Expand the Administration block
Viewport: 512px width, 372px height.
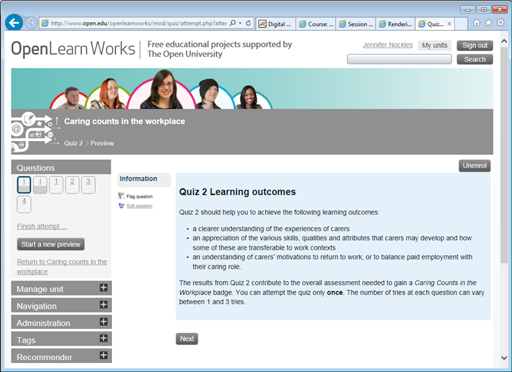click(104, 322)
